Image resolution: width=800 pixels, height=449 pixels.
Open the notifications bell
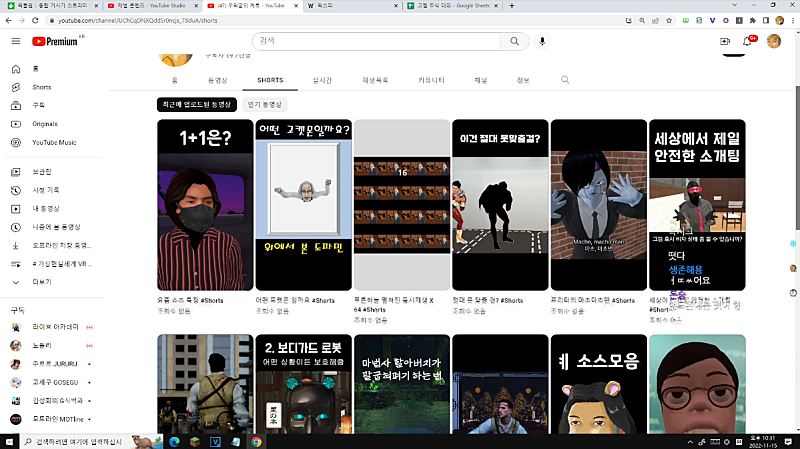747,41
